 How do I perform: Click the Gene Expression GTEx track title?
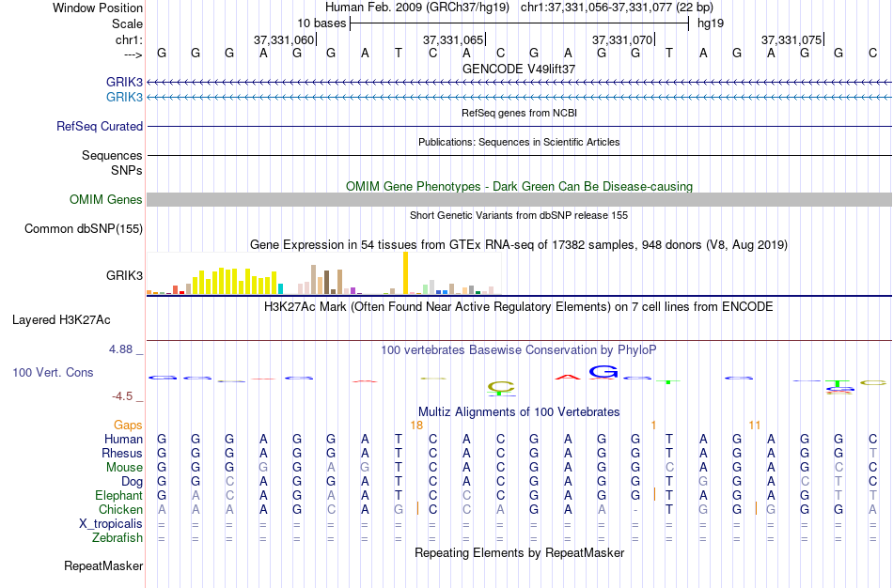[519, 245]
